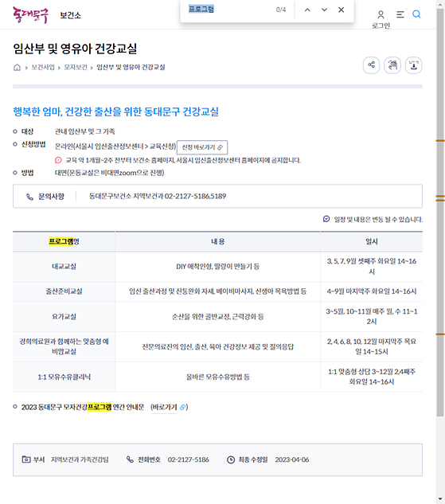The width and height of the screenshot is (445, 504).
Task: Click the 2023-04-06 modified date
Action: [x=291, y=459]
